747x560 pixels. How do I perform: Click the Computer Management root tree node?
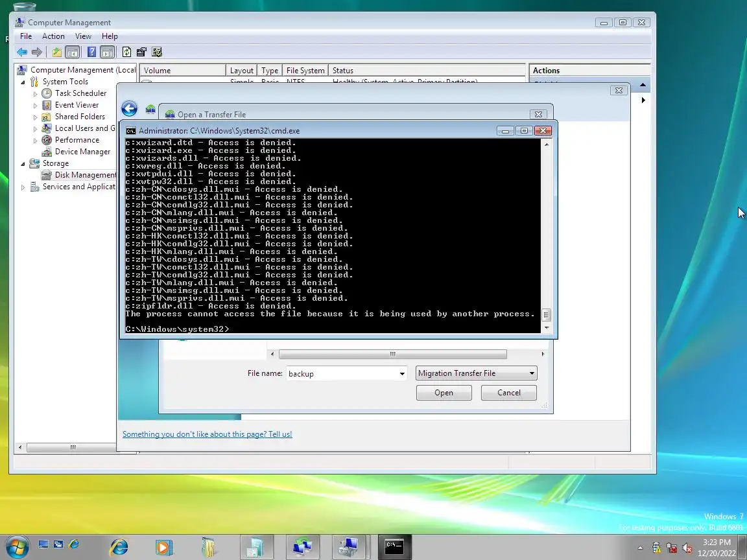pyautogui.click(x=77, y=70)
